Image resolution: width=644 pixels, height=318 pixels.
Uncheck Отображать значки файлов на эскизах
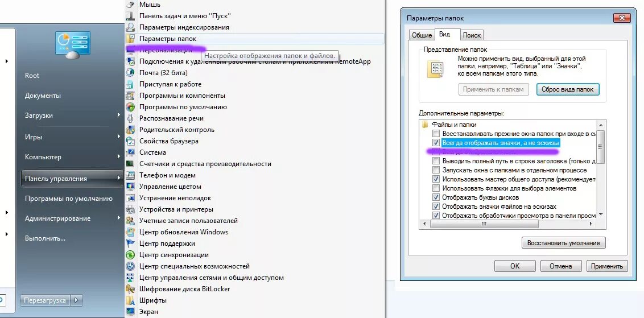(x=436, y=207)
